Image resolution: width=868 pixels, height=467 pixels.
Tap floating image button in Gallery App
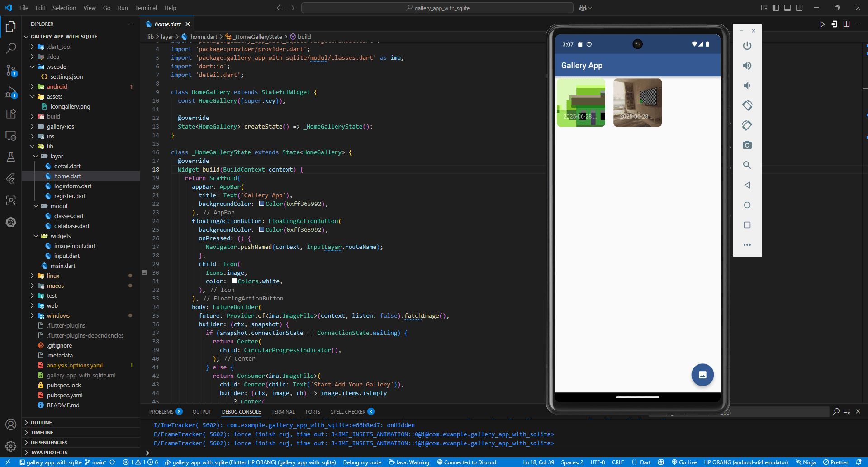tap(702, 375)
